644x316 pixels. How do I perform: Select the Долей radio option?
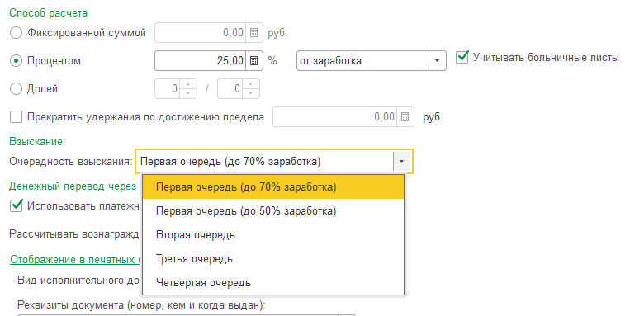tap(16, 88)
